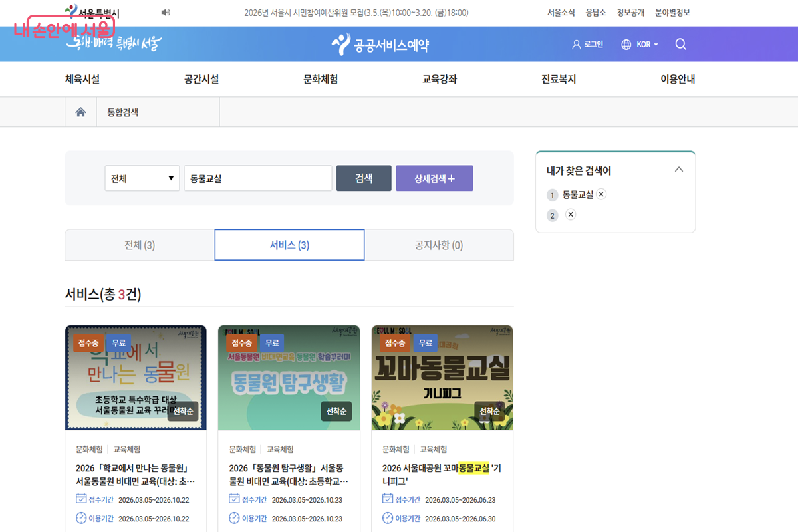Click the 공공서비스예약 logo in the center
The image size is (798, 532).
[380, 44]
